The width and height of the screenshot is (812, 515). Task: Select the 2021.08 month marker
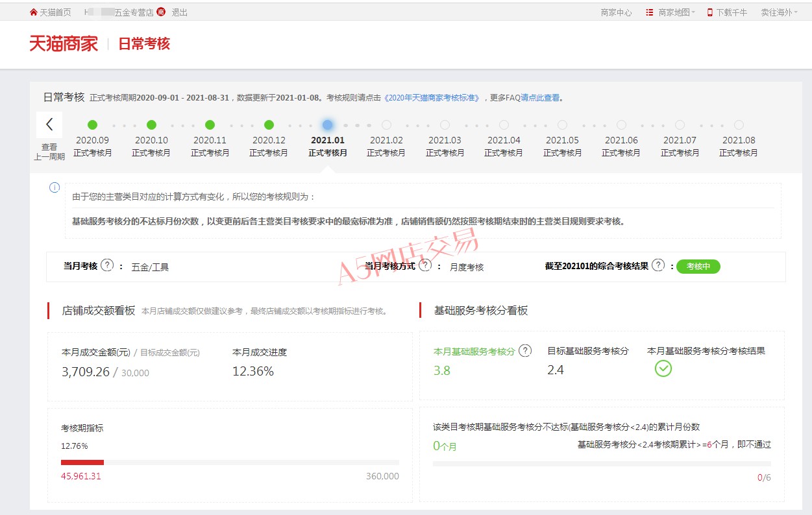pos(739,125)
